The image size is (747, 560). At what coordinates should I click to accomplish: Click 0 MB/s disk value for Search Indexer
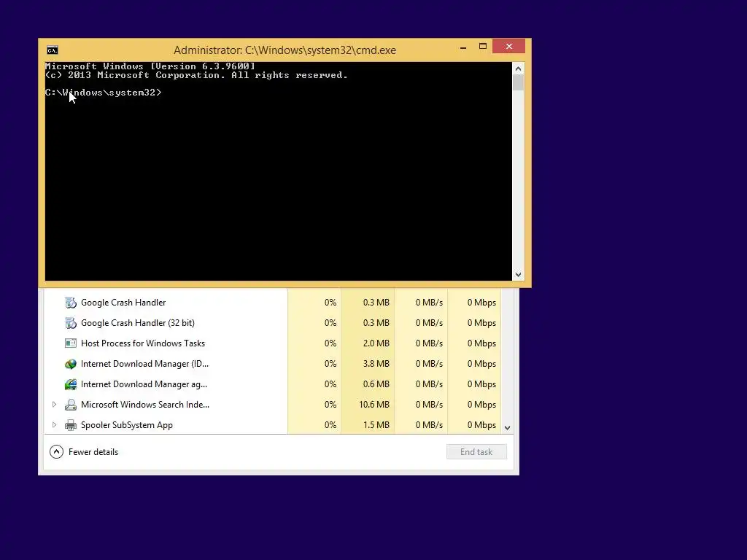[x=429, y=405]
